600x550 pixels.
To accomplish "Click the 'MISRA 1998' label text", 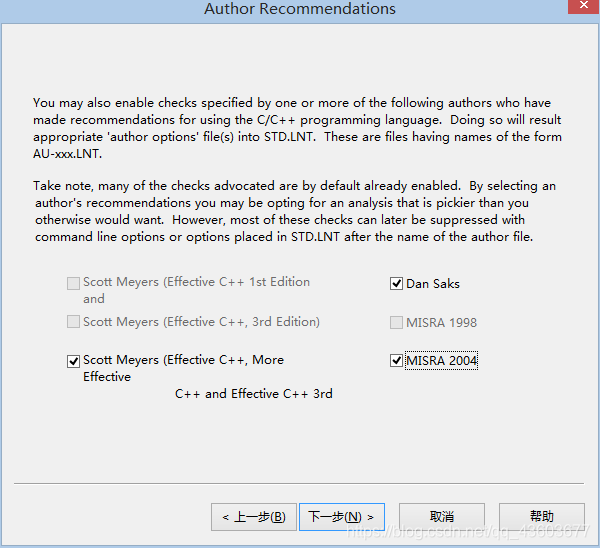I will 442,322.
